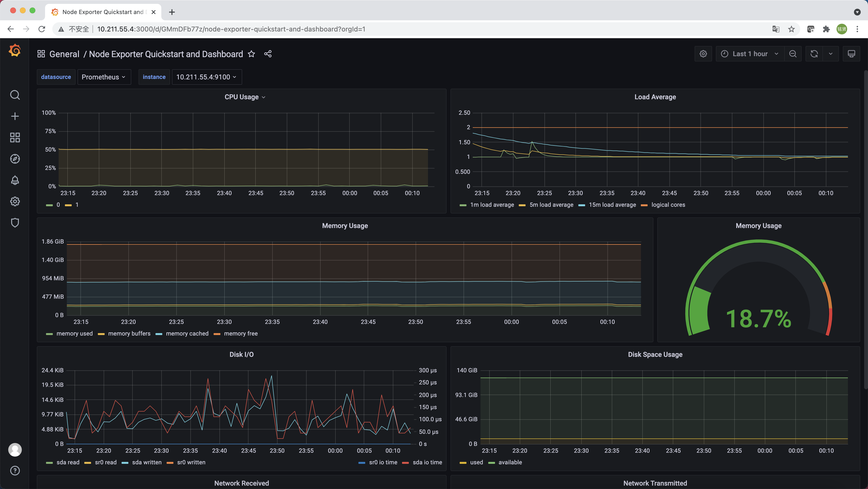This screenshot has height=489, width=868.
Task: Click the Create plus icon in sidebar
Action: [15, 116]
